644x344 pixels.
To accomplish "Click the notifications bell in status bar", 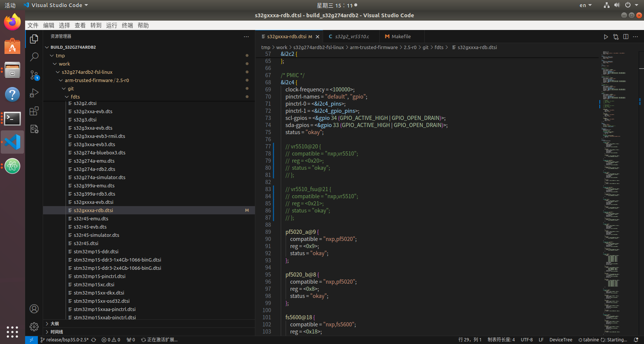I will pos(636,340).
